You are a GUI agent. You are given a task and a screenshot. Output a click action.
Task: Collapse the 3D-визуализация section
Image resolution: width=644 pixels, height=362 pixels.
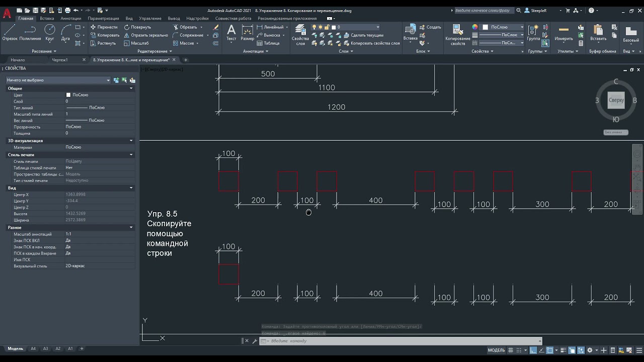(x=131, y=141)
